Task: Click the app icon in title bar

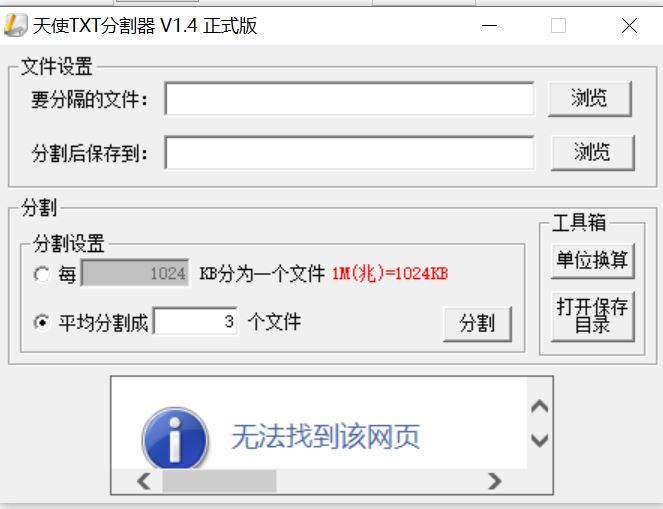Action: [16, 25]
